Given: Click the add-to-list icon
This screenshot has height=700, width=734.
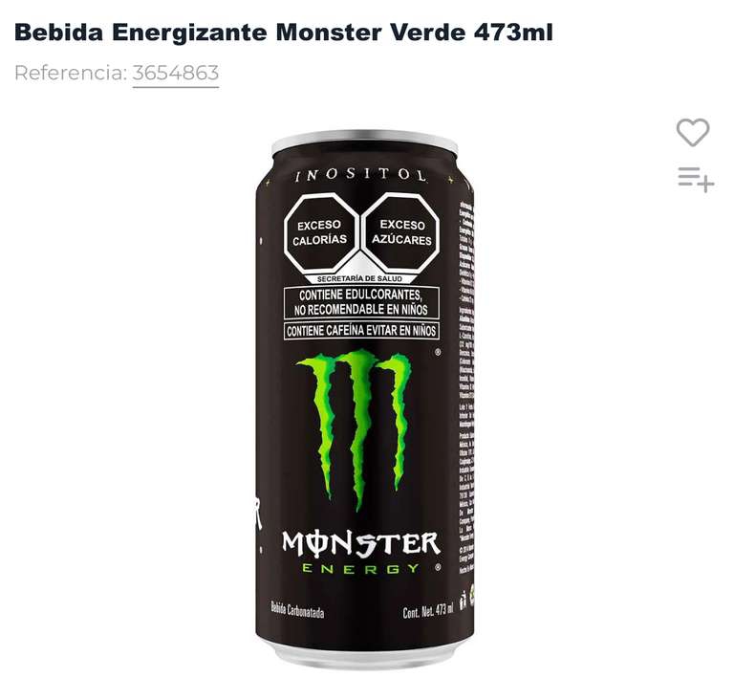Looking at the screenshot, I should coord(696,180).
